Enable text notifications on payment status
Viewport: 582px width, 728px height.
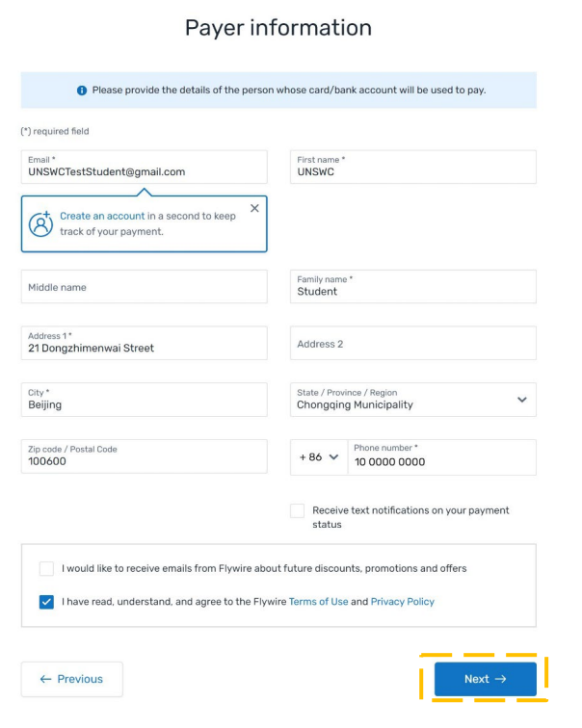pyautogui.click(x=298, y=510)
